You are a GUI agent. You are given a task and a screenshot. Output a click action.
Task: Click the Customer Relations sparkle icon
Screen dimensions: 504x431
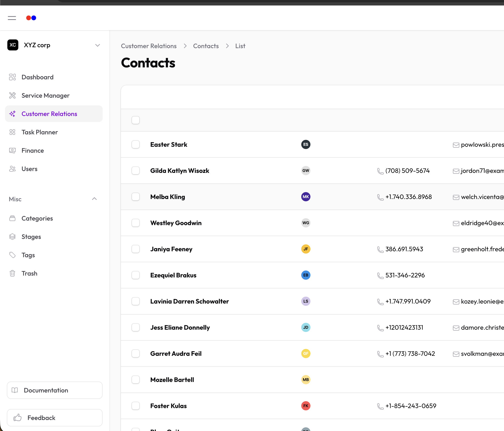(x=12, y=114)
